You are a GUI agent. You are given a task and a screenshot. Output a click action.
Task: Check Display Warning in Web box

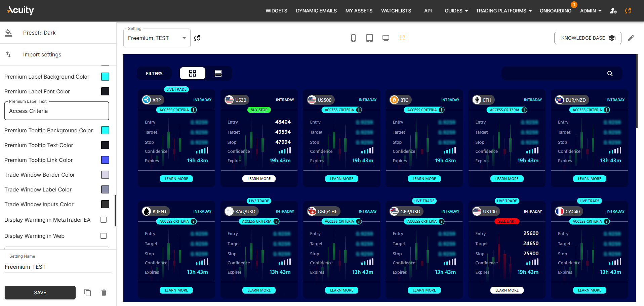(104, 236)
